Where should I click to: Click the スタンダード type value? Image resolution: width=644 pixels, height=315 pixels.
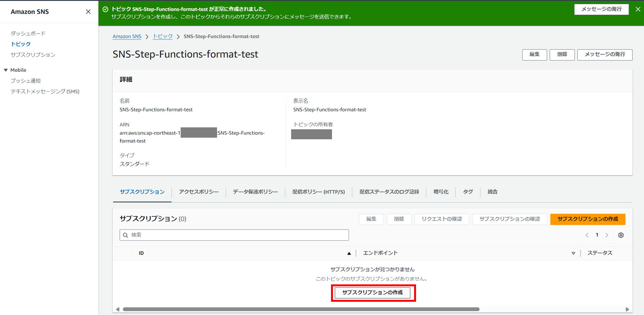[135, 164]
